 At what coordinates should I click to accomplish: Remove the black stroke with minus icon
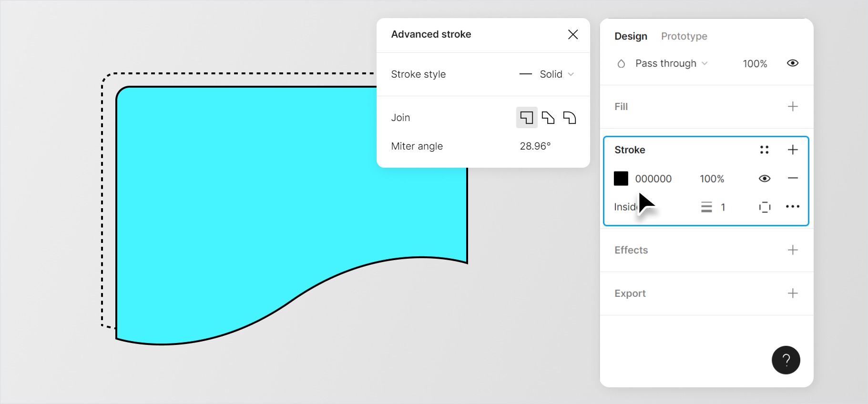coord(792,178)
